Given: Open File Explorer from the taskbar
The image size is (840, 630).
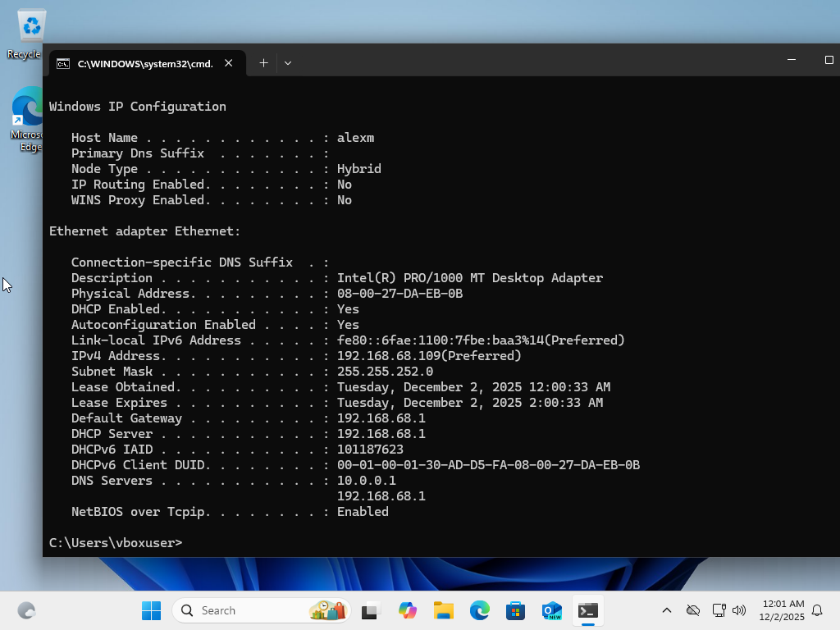Looking at the screenshot, I should pos(444,610).
